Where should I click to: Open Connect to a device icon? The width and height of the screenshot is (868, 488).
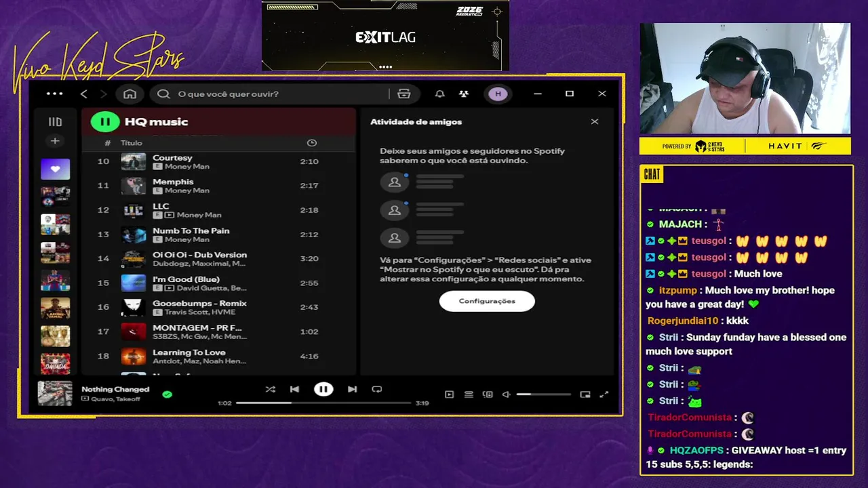[x=488, y=394]
